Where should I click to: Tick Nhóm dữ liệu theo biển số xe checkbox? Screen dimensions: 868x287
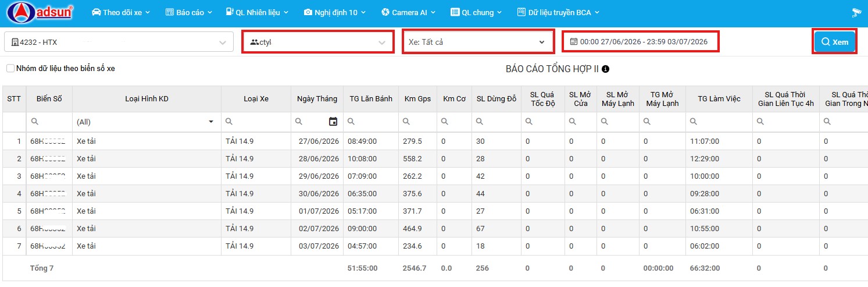tap(10, 68)
